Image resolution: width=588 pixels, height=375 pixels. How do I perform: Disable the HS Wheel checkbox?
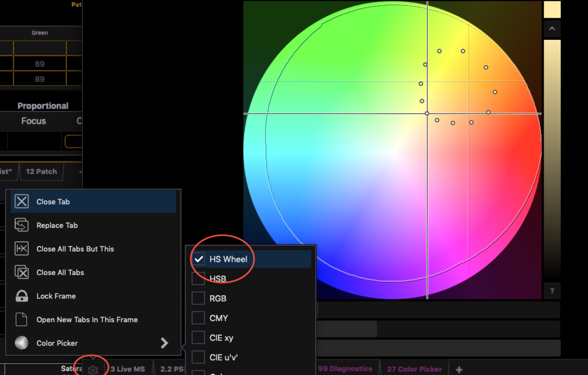point(199,259)
